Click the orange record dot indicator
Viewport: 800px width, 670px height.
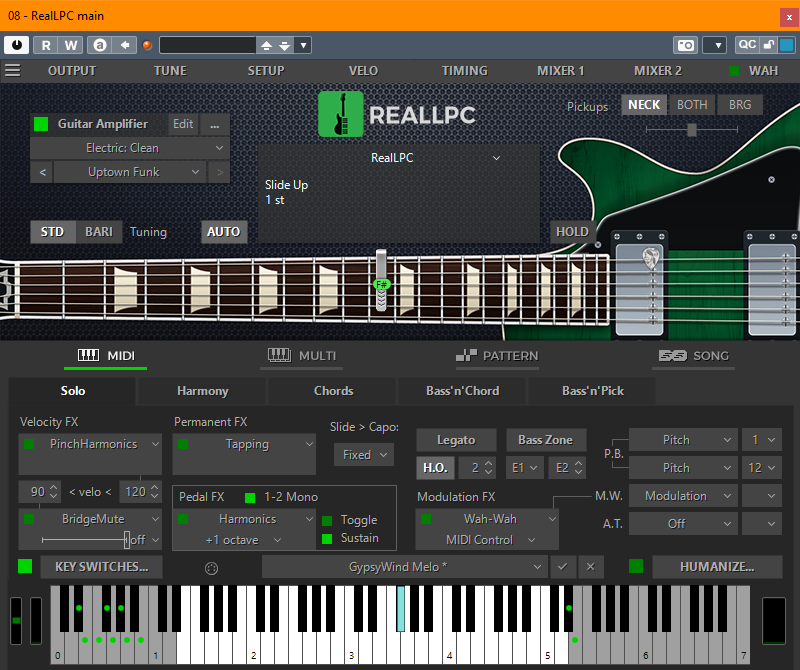(x=147, y=45)
